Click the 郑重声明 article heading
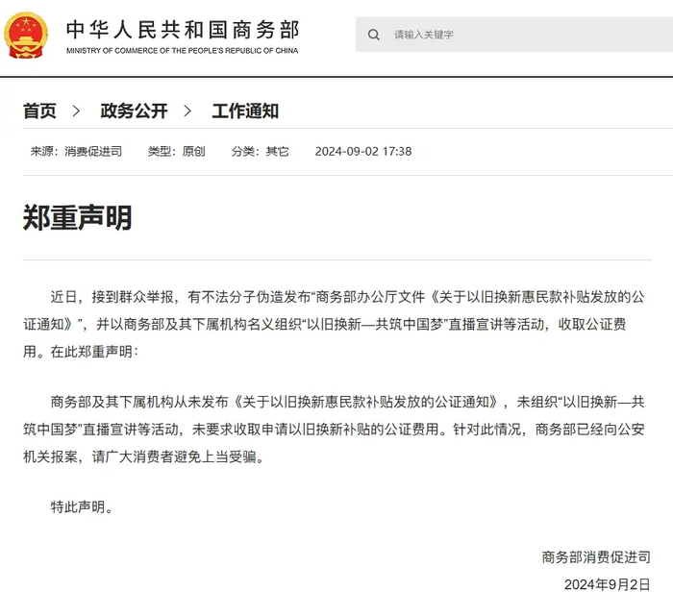The image size is (673, 616). (78, 217)
